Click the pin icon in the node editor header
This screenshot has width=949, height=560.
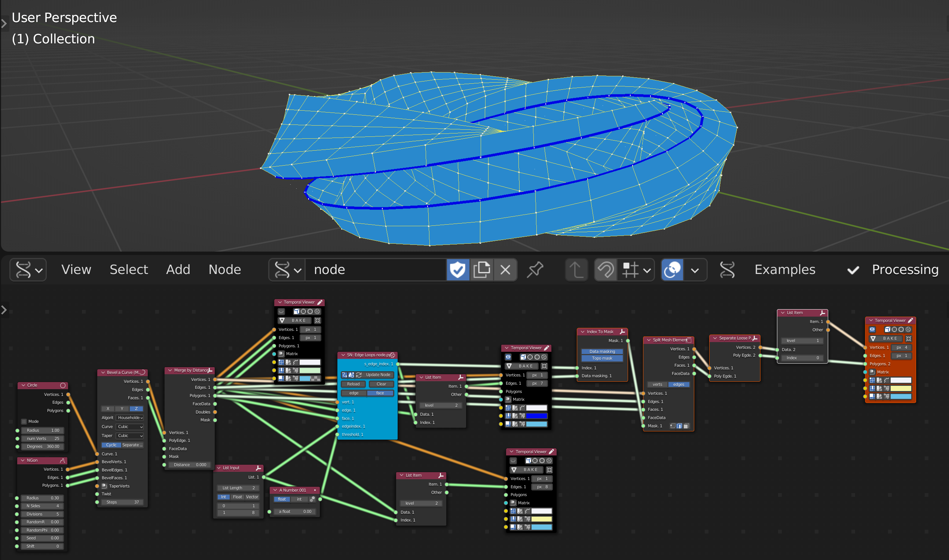[x=535, y=270]
